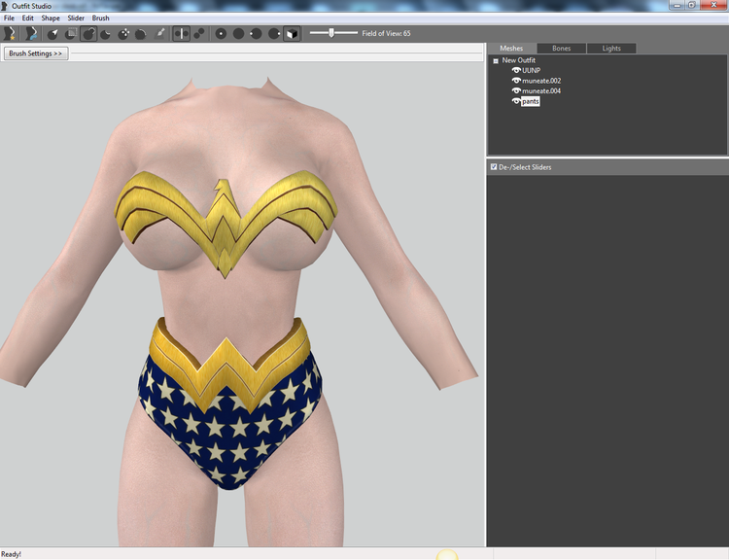Collapse the New Outfit tree node
Image resolution: width=729 pixels, height=560 pixels.
pyautogui.click(x=496, y=61)
